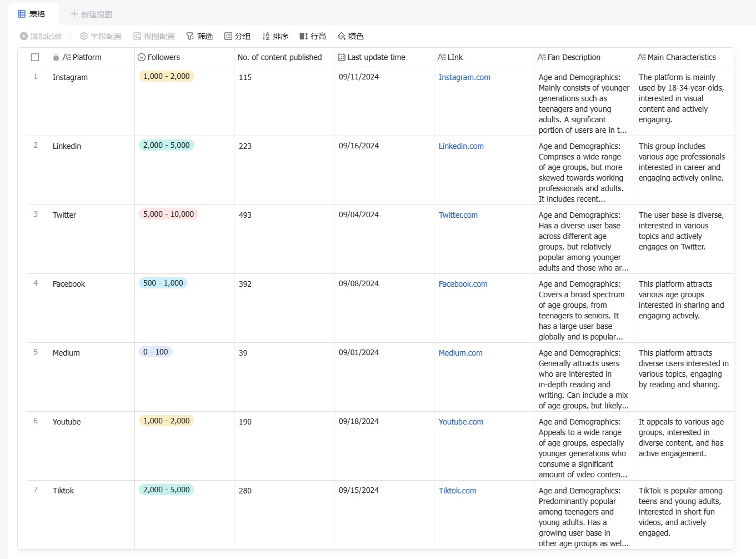The height and width of the screenshot is (559, 756).
Task: Click Youtube's 1,000 - 2,000 followers tag
Action: point(166,421)
